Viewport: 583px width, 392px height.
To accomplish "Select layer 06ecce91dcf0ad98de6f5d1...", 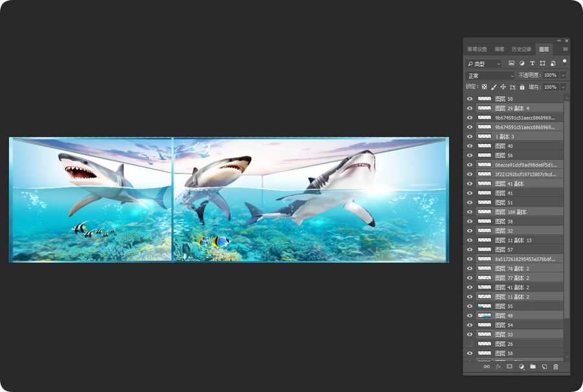I will point(520,165).
